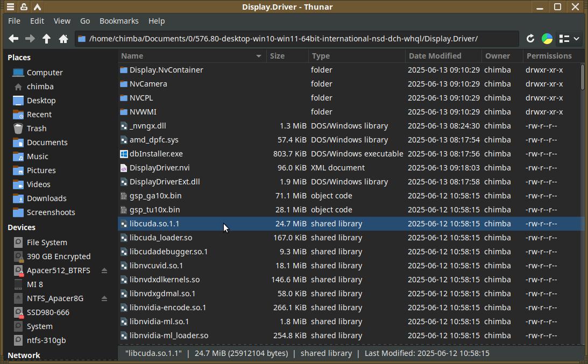Image resolution: width=588 pixels, height=364 pixels.
Task: Unmount the NTFS_Apacer8G device
Action: point(104,298)
